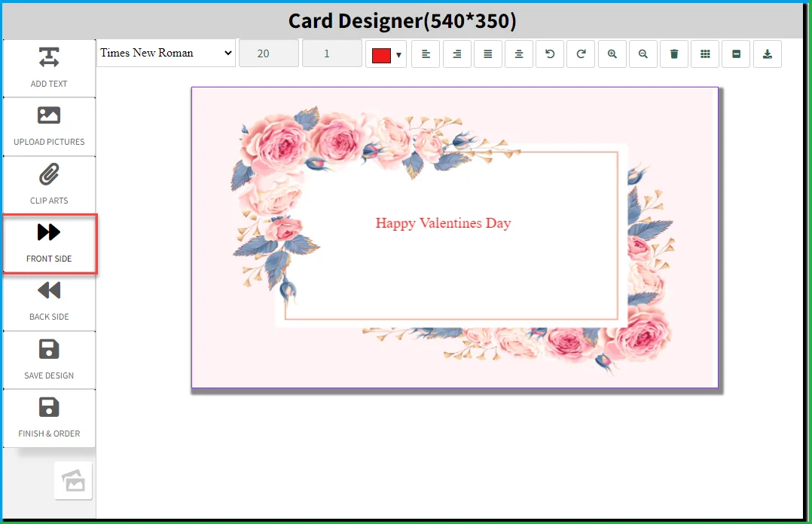Delete the selected element with trash icon
This screenshot has height=524, width=812.
[x=674, y=54]
